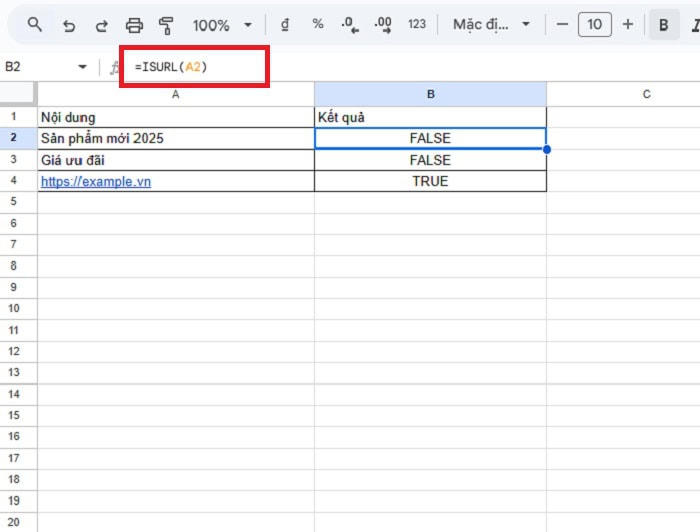Apply percent format to cell
This screenshot has width=700, height=532.
click(x=318, y=24)
